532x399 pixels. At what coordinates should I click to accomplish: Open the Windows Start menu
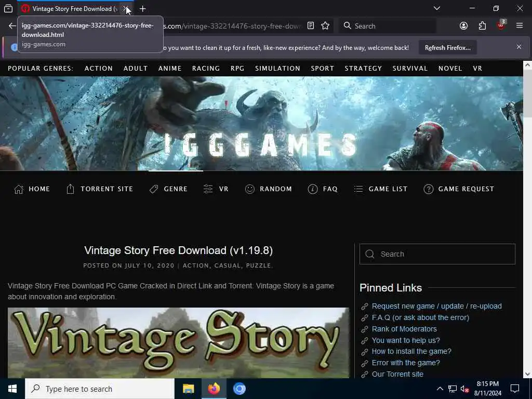(x=12, y=389)
